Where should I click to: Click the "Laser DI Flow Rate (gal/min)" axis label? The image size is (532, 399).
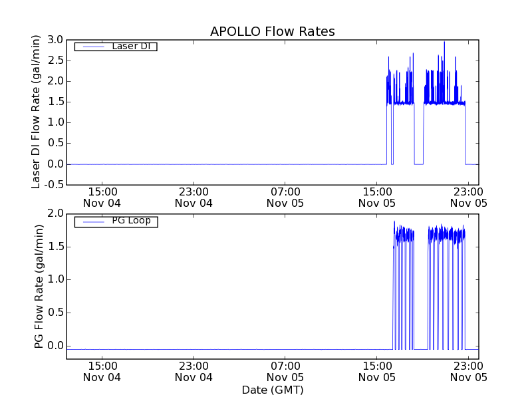(x=36, y=112)
